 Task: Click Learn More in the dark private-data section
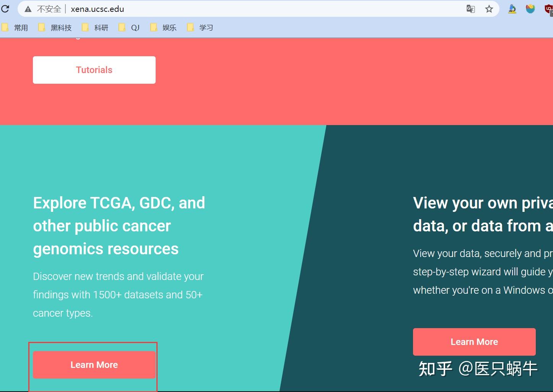tap(474, 342)
